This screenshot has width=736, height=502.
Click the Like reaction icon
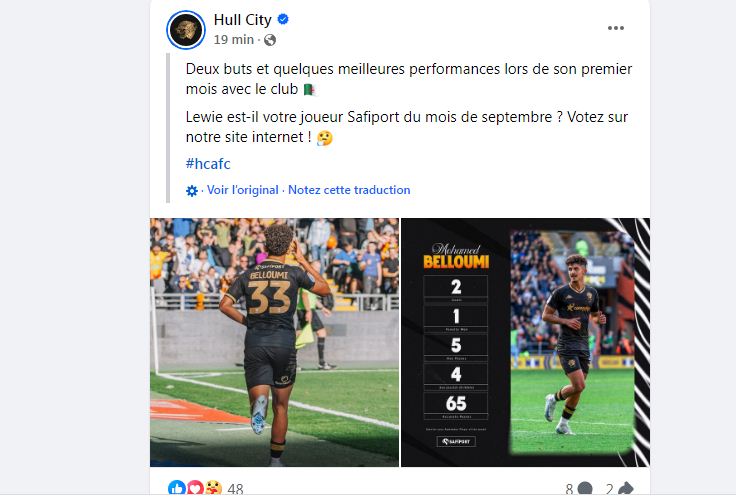click(176, 488)
